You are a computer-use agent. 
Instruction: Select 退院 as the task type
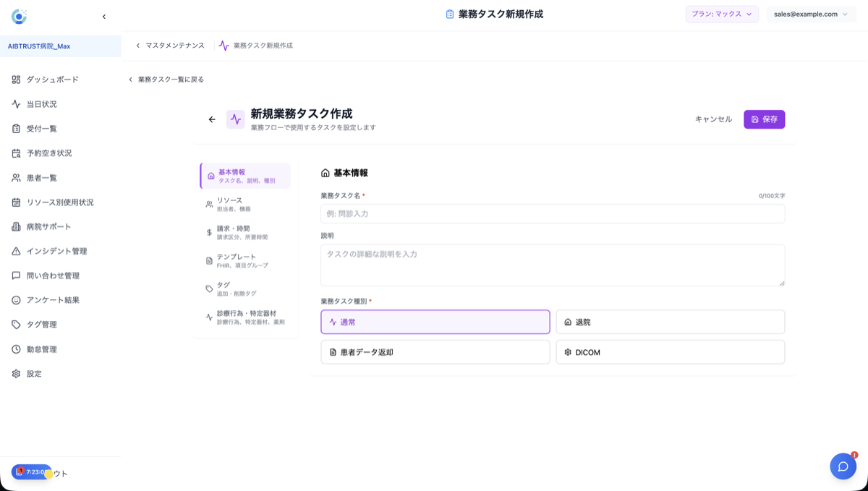tap(670, 321)
